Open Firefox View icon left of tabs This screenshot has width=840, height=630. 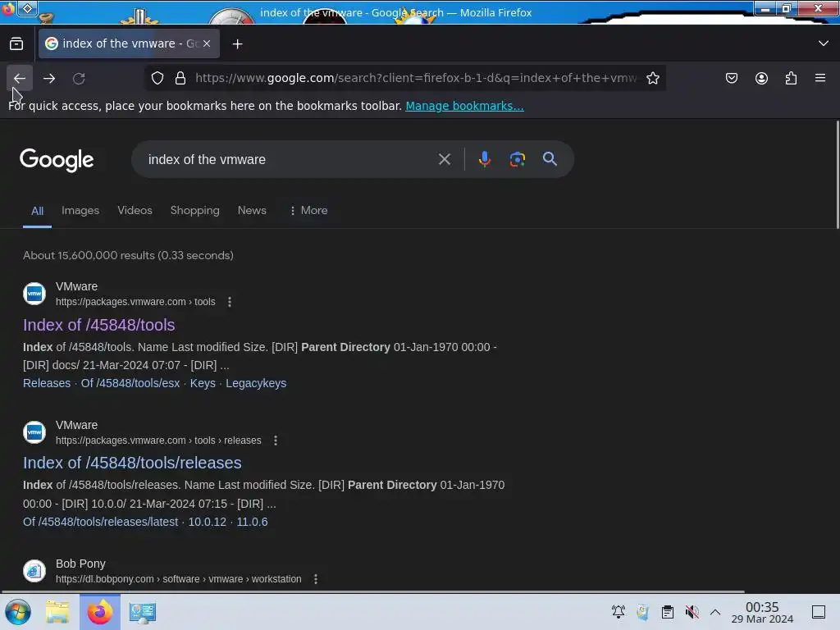tap(16, 44)
